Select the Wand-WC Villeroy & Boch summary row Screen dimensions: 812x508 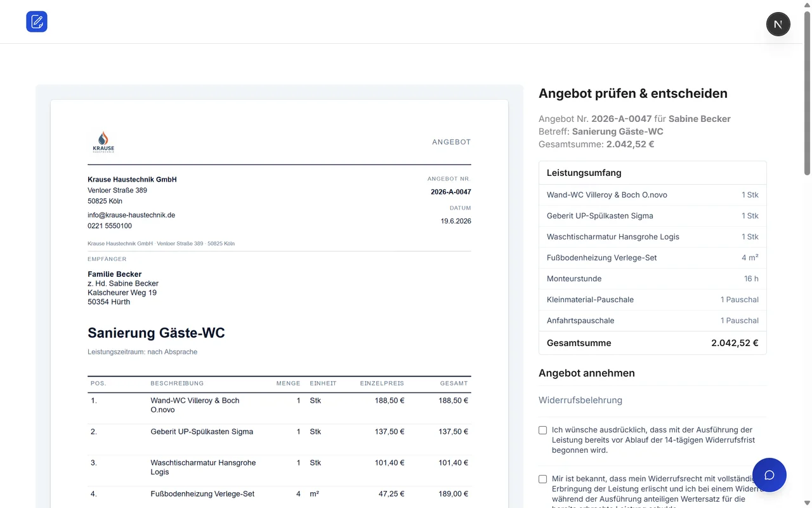(652, 195)
